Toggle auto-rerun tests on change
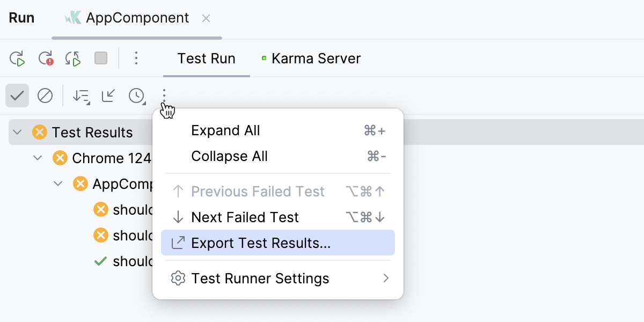This screenshot has width=644, height=322. (74, 58)
